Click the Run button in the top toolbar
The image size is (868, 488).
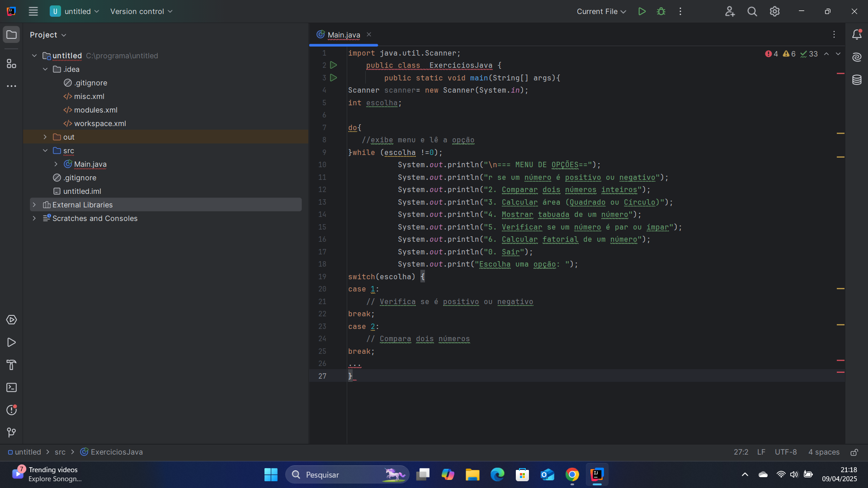click(642, 11)
